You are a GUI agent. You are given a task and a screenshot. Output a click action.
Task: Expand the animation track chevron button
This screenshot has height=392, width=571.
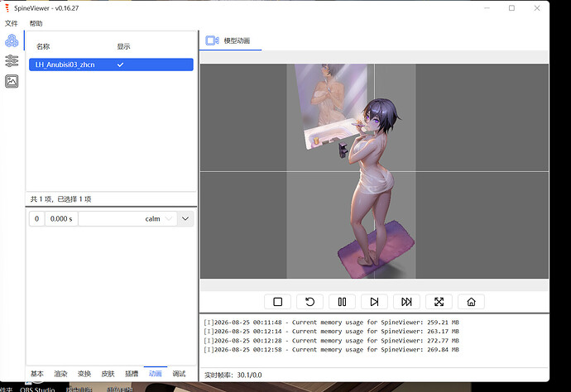[185, 219]
